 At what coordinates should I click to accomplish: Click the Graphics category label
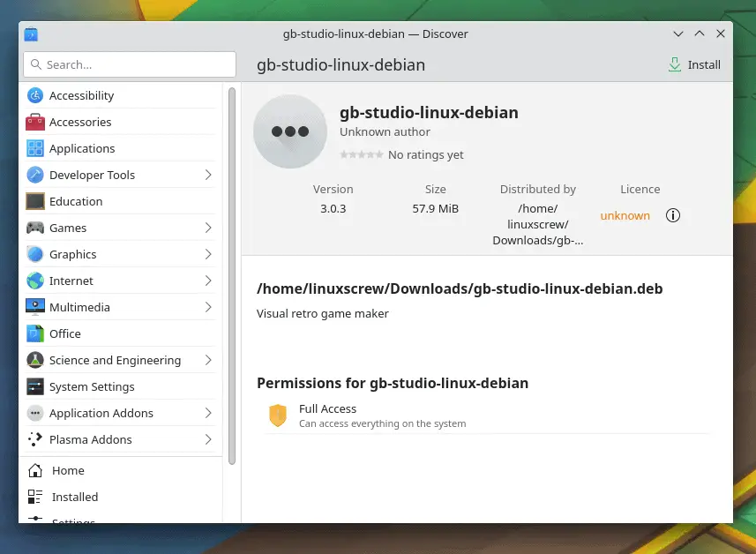coord(73,254)
